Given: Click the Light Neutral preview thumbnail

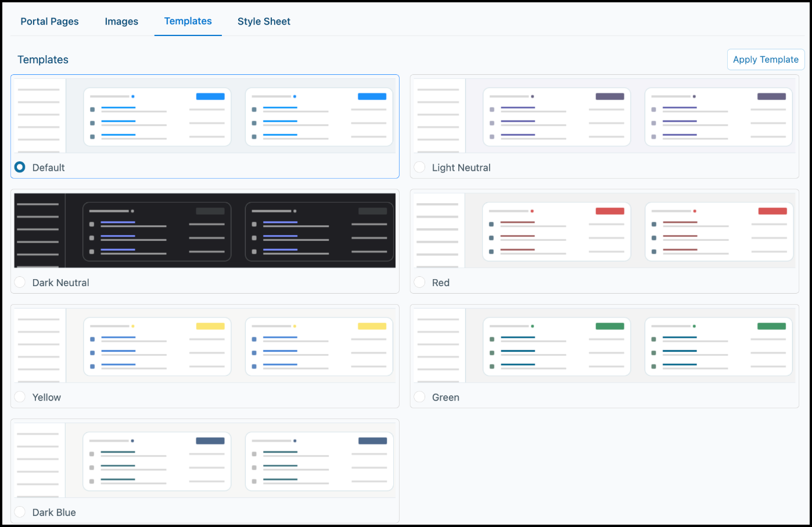Looking at the screenshot, I should pos(604,116).
